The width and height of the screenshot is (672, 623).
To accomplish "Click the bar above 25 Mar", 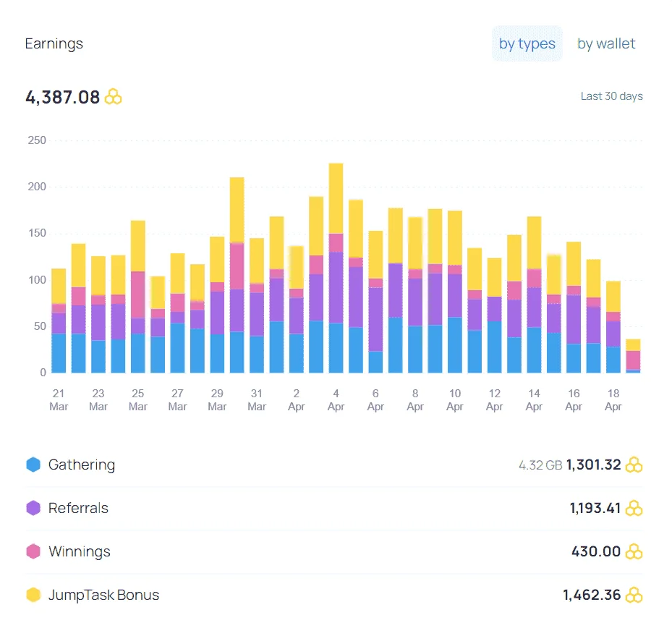I will coord(138,297).
